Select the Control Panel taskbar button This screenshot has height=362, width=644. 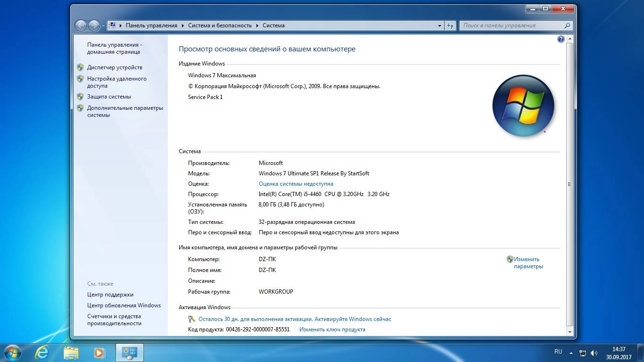(x=129, y=352)
